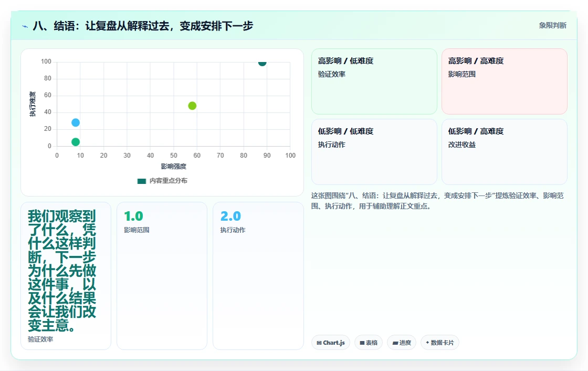Click the 内容重点分布 legend label
Screen dimensions: 588x371
168,181
